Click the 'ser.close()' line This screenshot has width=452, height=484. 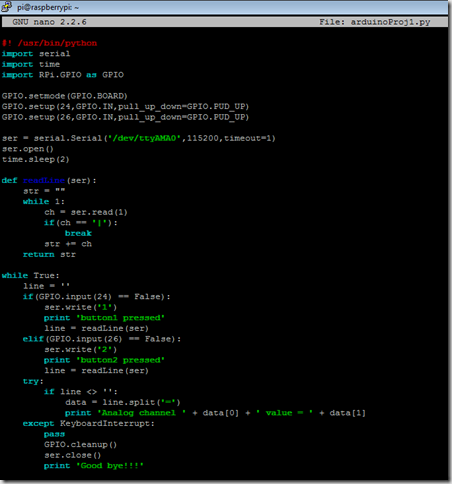point(73,455)
